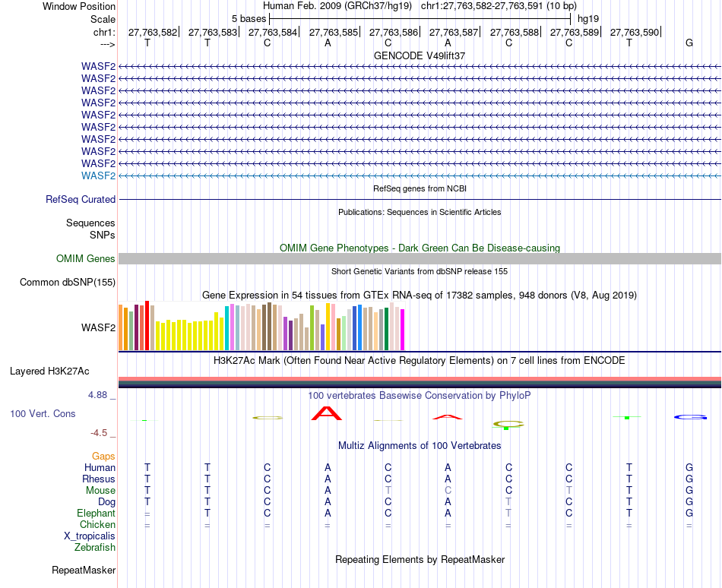Click the 'X_tropicalis' alignment row label

click(x=90, y=536)
